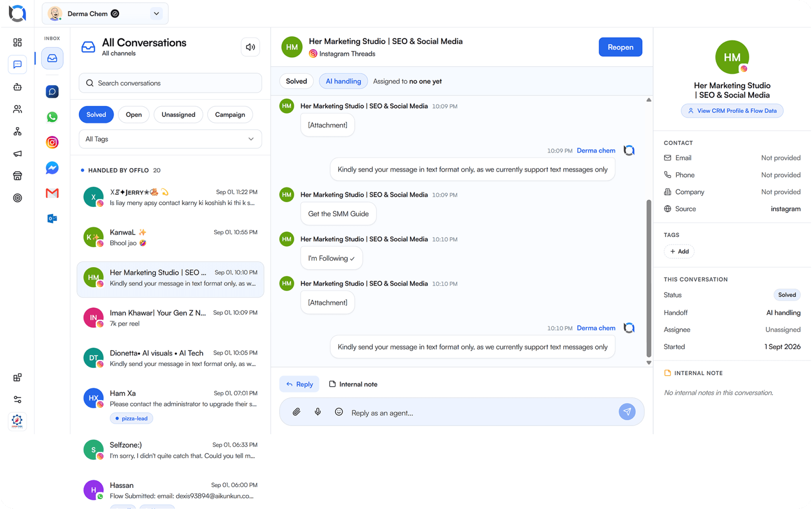This screenshot has width=812, height=509.
Task: Expand the Derma Chem workspace dropdown
Action: [156, 14]
